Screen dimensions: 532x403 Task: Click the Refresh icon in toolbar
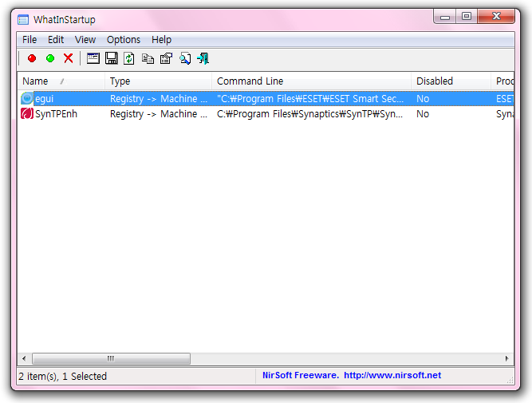[129, 58]
